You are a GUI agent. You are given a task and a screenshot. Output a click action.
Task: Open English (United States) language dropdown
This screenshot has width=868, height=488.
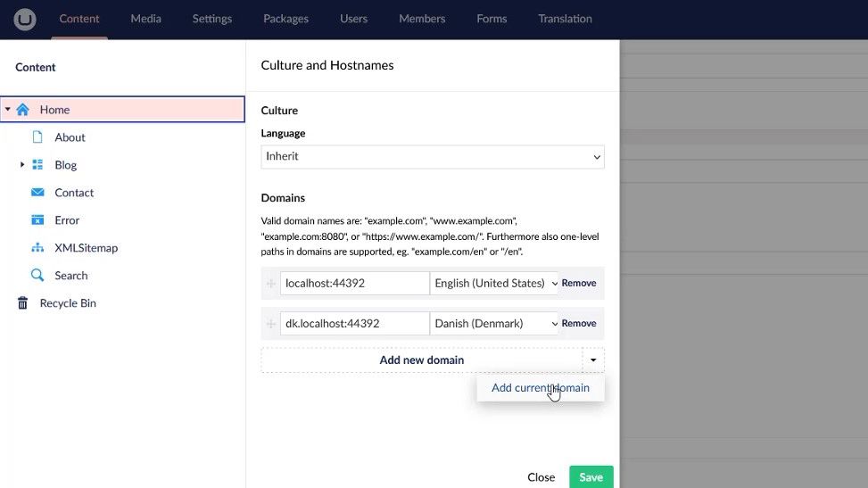494,283
